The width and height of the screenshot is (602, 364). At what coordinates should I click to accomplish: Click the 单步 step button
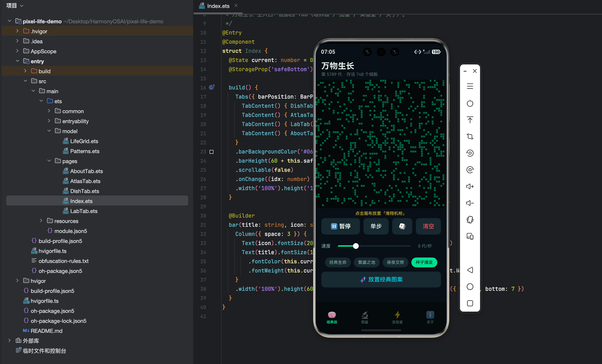(376, 226)
